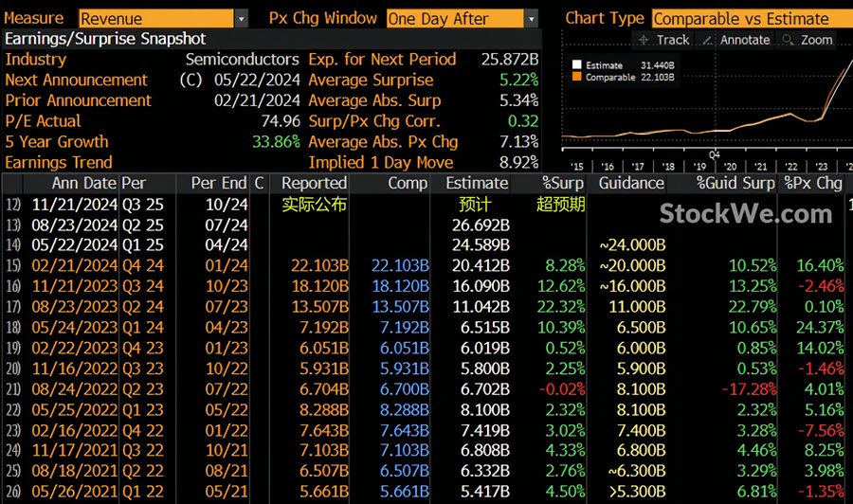
Task: Click the Earnings/Surprise Snapshot title bar
Action: pyautogui.click(x=271, y=39)
